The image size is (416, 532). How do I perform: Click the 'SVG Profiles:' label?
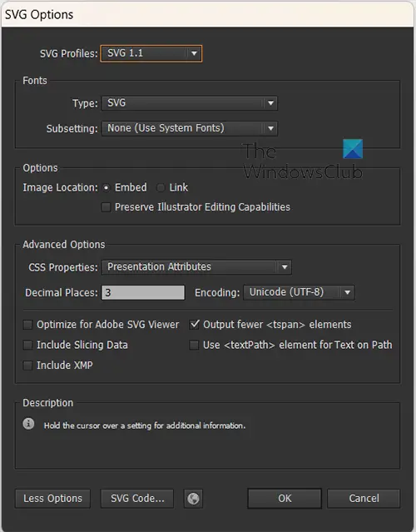(69, 53)
